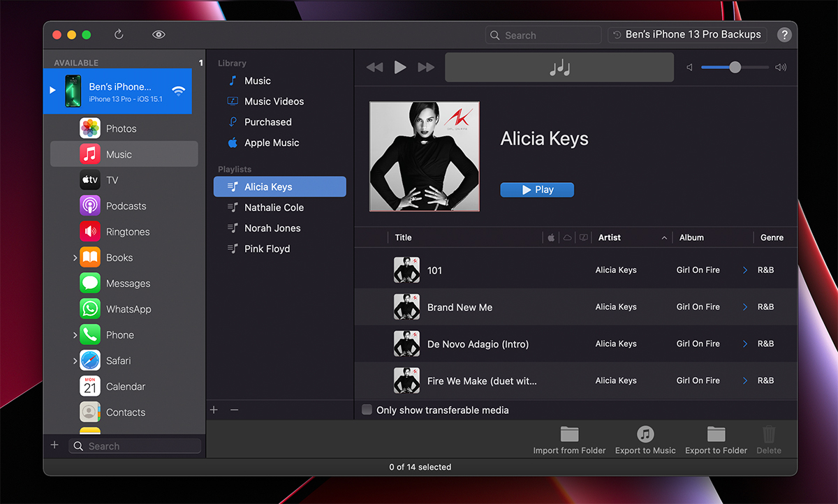
Task: Click Import from Folder icon
Action: click(x=569, y=435)
